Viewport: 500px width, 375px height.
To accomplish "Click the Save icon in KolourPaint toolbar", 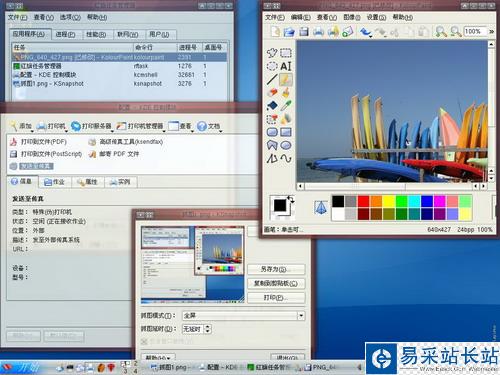I will click(x=303, y=32).
